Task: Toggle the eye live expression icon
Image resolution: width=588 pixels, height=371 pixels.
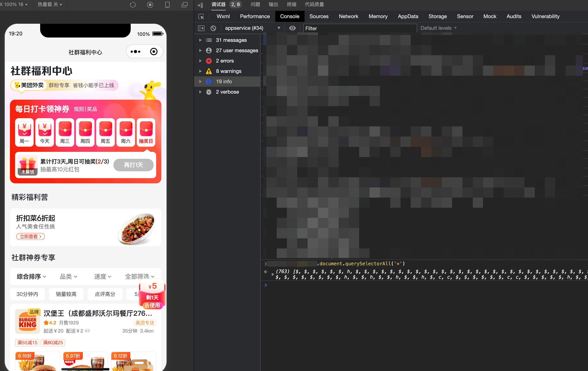Action: click(292, 28)
